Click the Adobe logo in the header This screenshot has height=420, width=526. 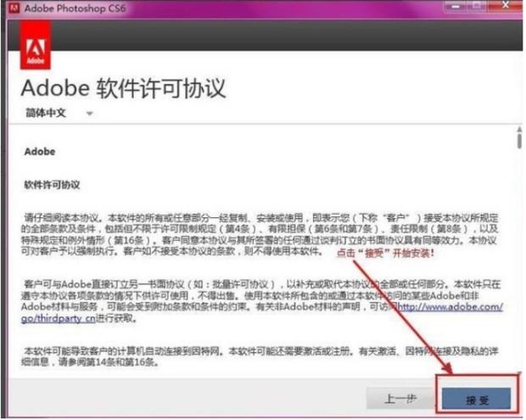click(x=36, y=45)
